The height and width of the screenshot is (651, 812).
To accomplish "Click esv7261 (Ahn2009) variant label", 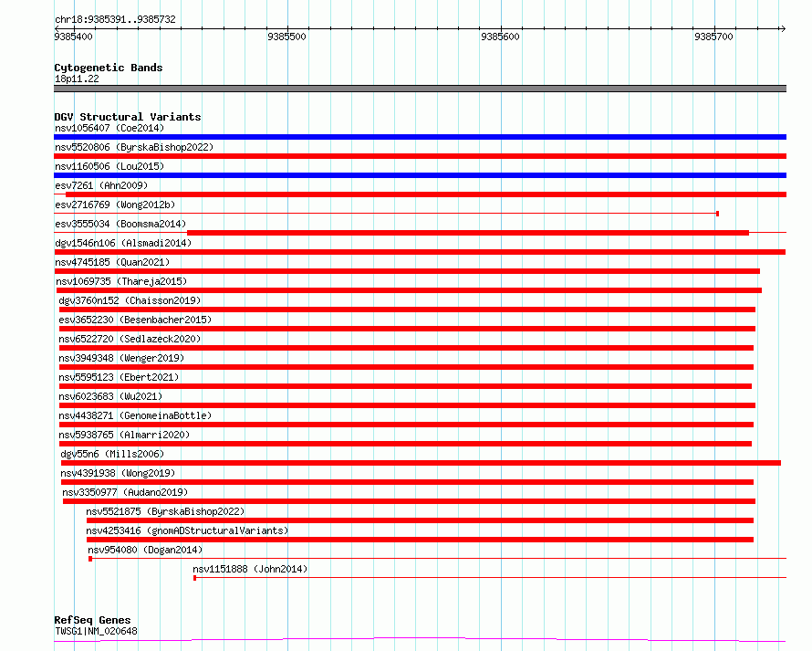I will coord(101,185).
